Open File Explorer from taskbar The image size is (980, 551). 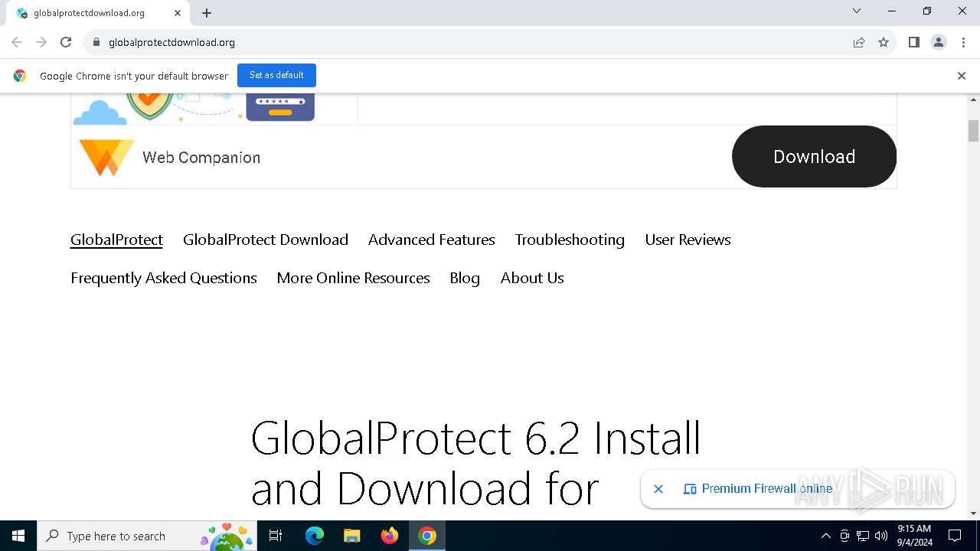click(351, 536)
